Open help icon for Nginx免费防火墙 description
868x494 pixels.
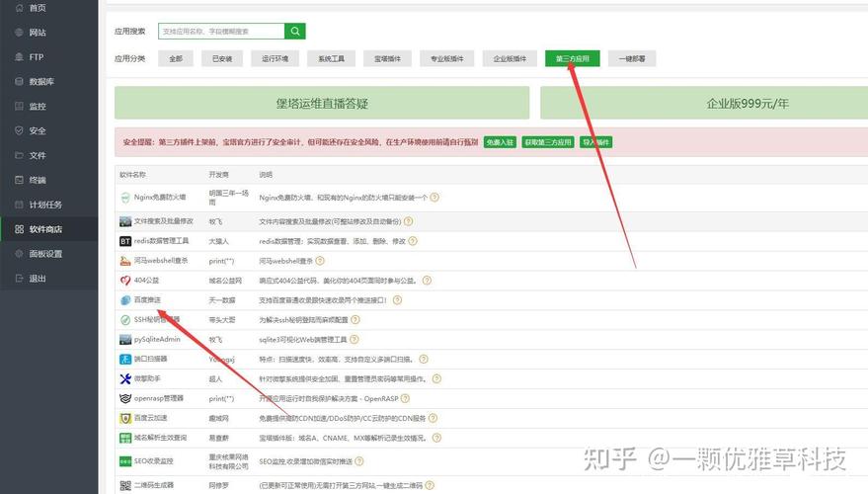[x=434, y=198]
